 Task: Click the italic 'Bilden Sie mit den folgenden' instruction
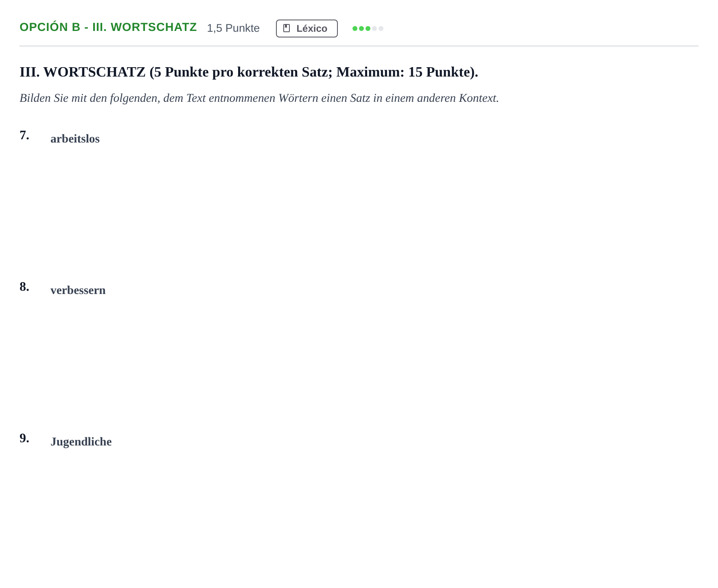(x=259, y=98)
